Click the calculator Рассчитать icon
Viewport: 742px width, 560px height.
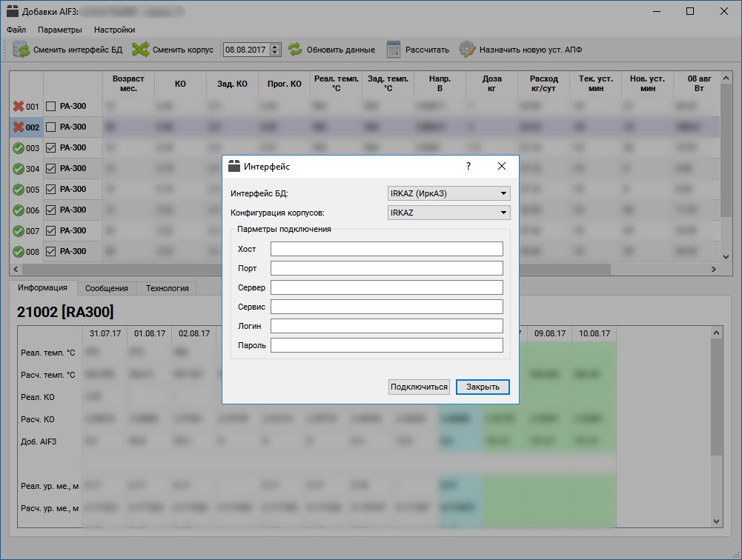394,49
